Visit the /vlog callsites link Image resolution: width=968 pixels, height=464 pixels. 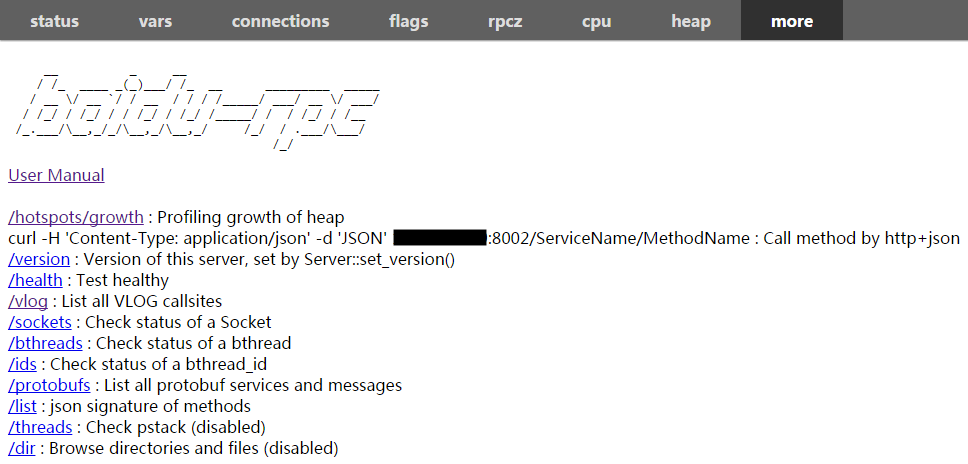point(28,302)
